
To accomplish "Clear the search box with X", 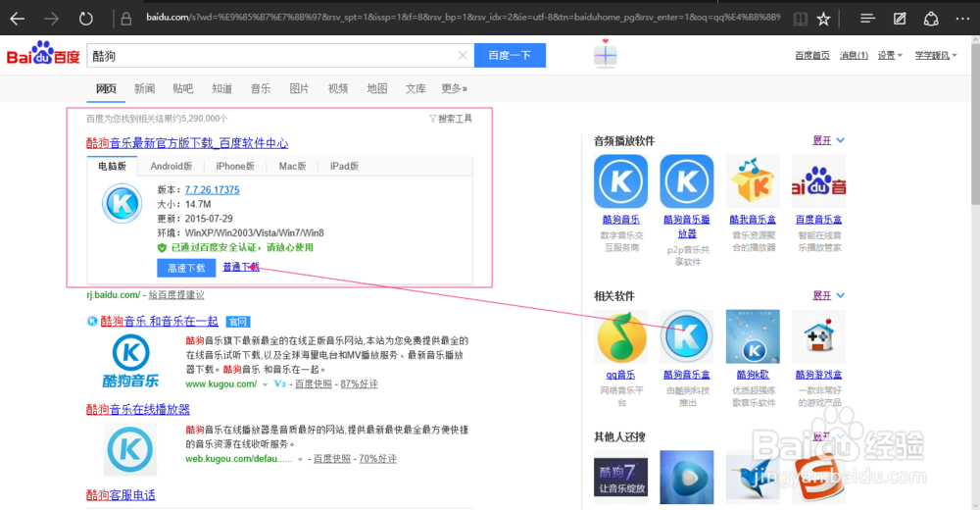I will click(463, 56).
